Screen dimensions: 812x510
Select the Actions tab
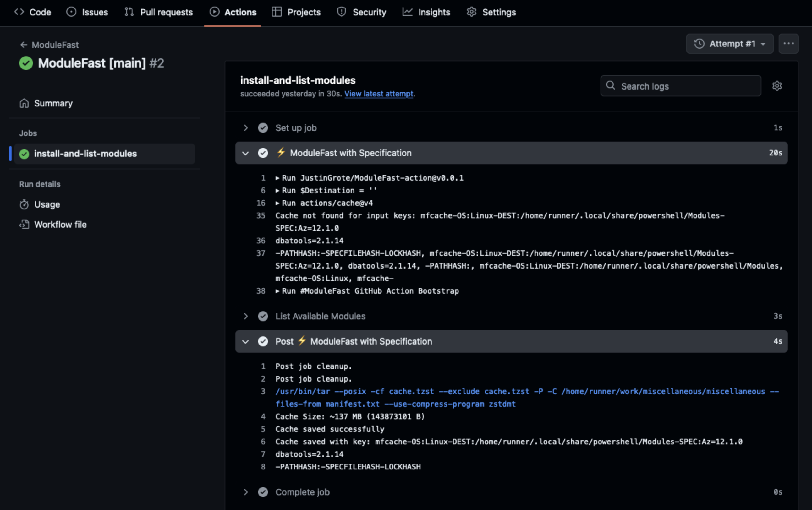click(x=233, y=12)
